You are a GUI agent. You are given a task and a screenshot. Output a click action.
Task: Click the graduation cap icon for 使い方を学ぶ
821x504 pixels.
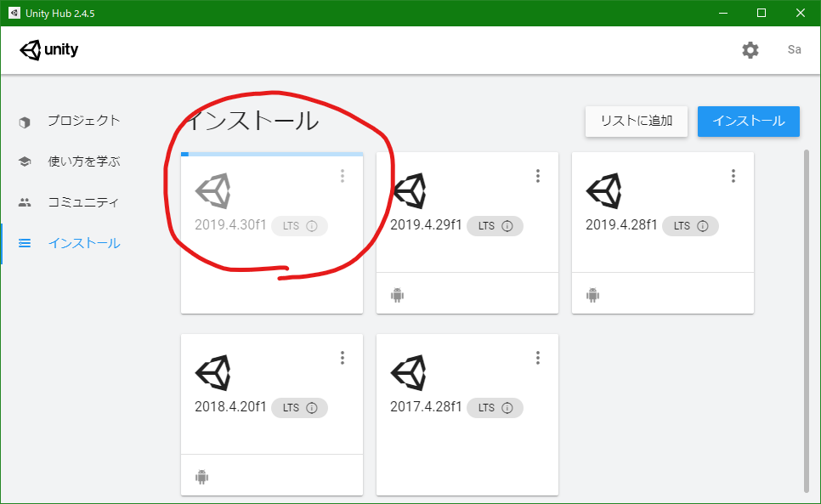point(25,161)
